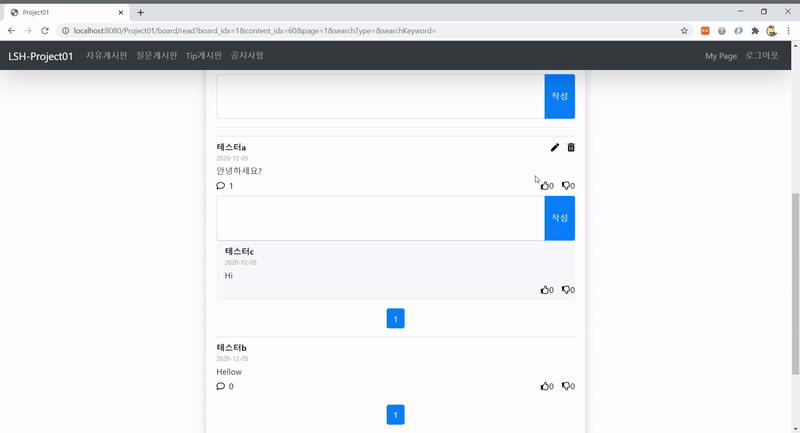Open the Extensions puzzle icon

pos(755,31)
